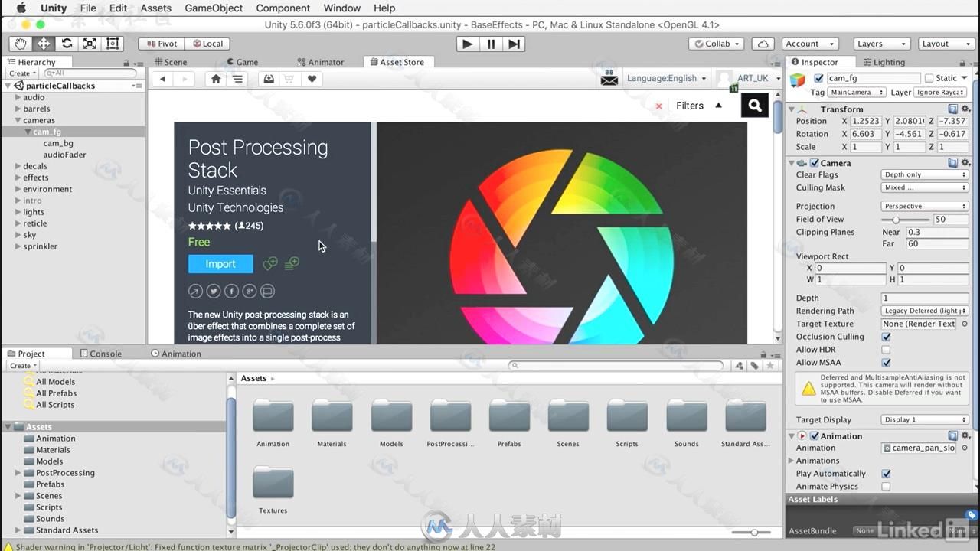Open the Clear Flags dropdown
This screenshot has height=551, width=980.
(x=925, y=174)
